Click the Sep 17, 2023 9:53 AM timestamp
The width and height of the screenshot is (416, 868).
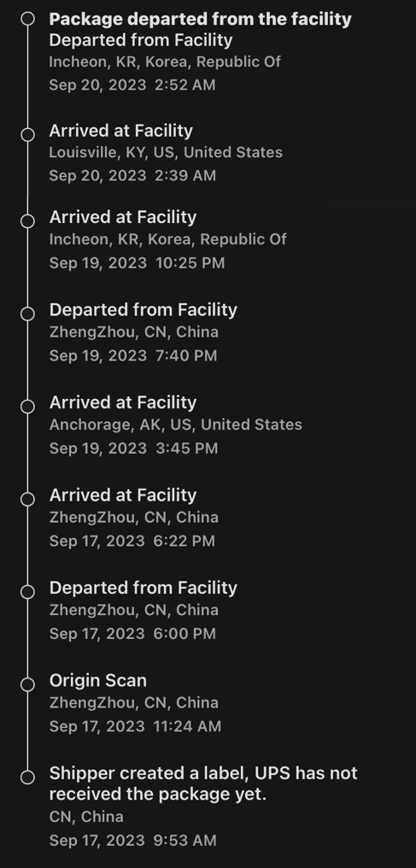(132, 841)
